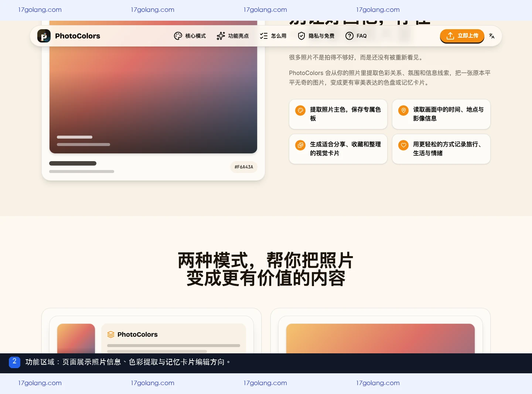Viewport: 532px width, 394px height.
Task: Click the image stack icon on 生成适合分享 card
Action: pyautogui.click(x=300, y=145)
